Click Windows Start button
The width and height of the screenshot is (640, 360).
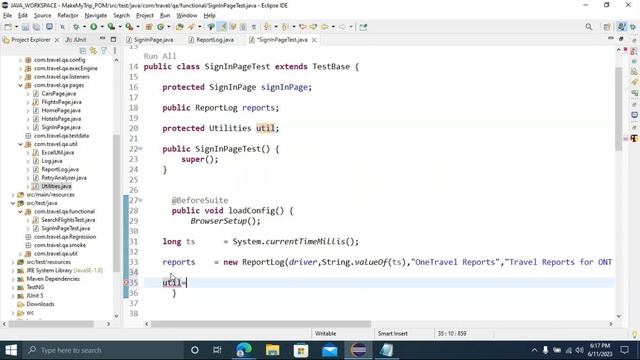tap(11, 350)
